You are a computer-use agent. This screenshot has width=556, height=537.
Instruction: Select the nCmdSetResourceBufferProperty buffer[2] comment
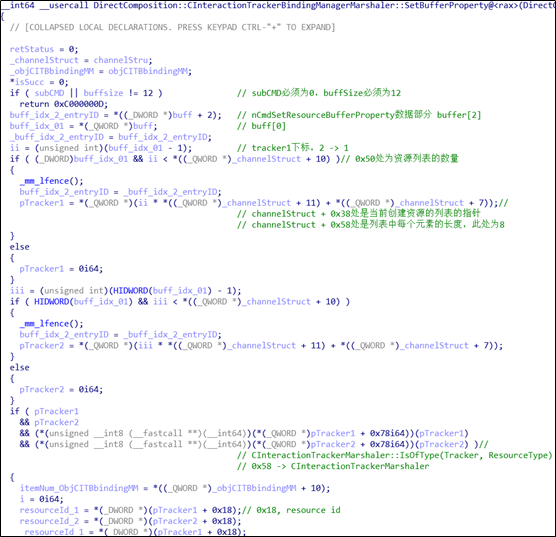pos(359,115)
